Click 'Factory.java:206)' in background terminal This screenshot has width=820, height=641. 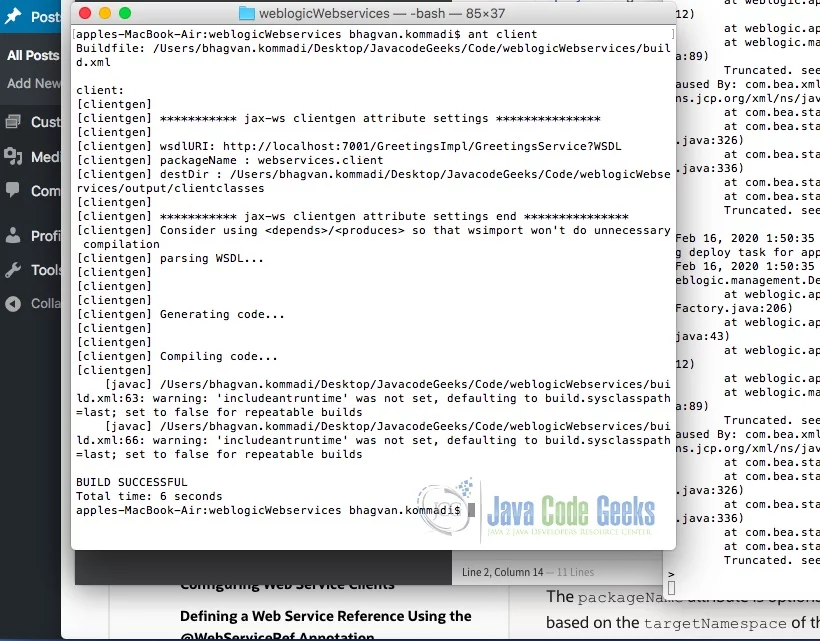[734, 308]
